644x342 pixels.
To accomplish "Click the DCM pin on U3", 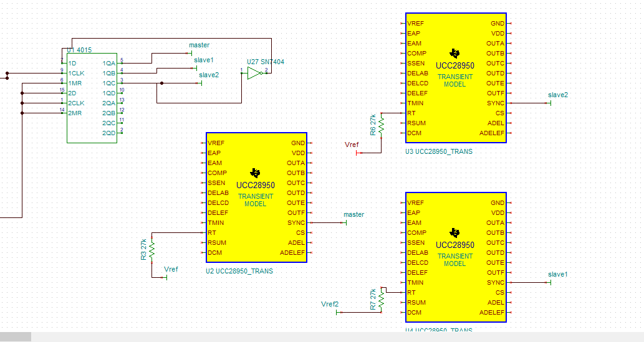I will tap(414, 133).
